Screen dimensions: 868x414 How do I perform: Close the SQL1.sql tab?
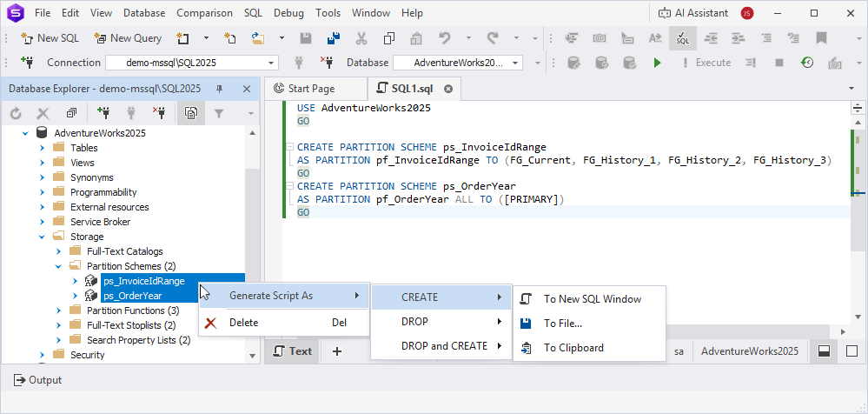point(448,89)
